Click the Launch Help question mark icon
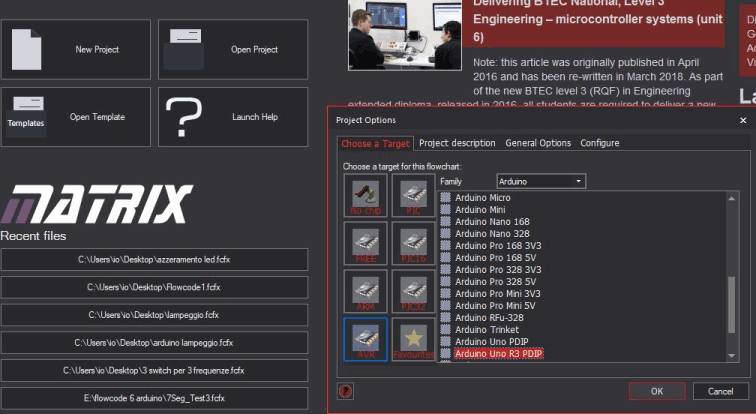This screenshot has width=756, height=414. (184, 117)
